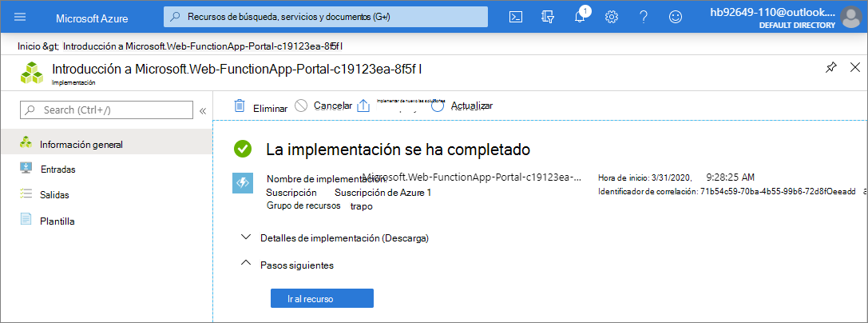The image size is (868, 323).
Task: Open the trapo resource group link
Action: click(362, 206)
